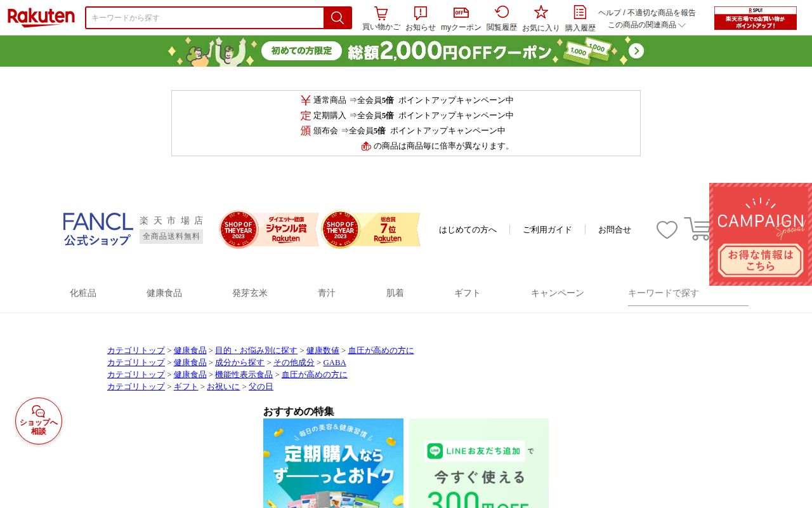Open the 青汁 menu
Image resolution: width=812 pixels, height=508 pixels.
(x=327, y=293)
